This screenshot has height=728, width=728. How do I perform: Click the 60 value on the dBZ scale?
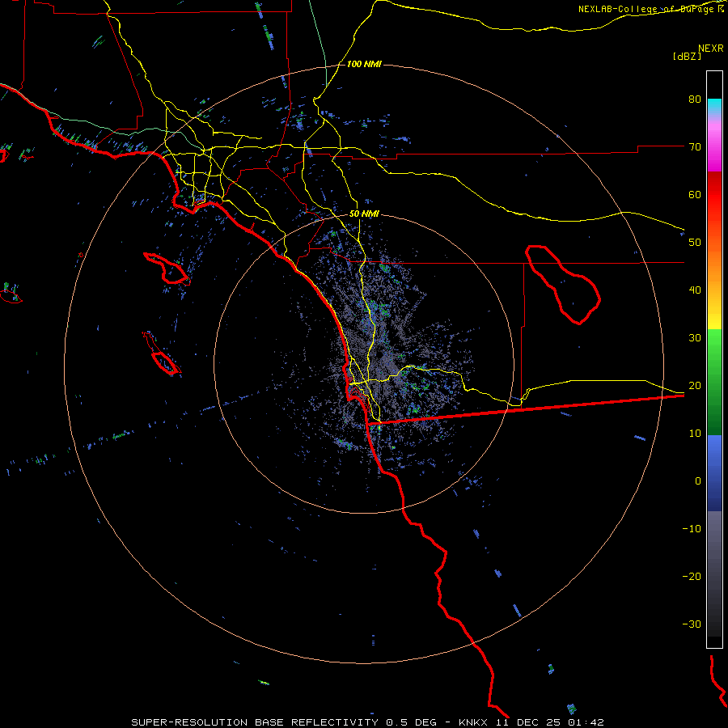pyautogui.click(x=695, y=194)
